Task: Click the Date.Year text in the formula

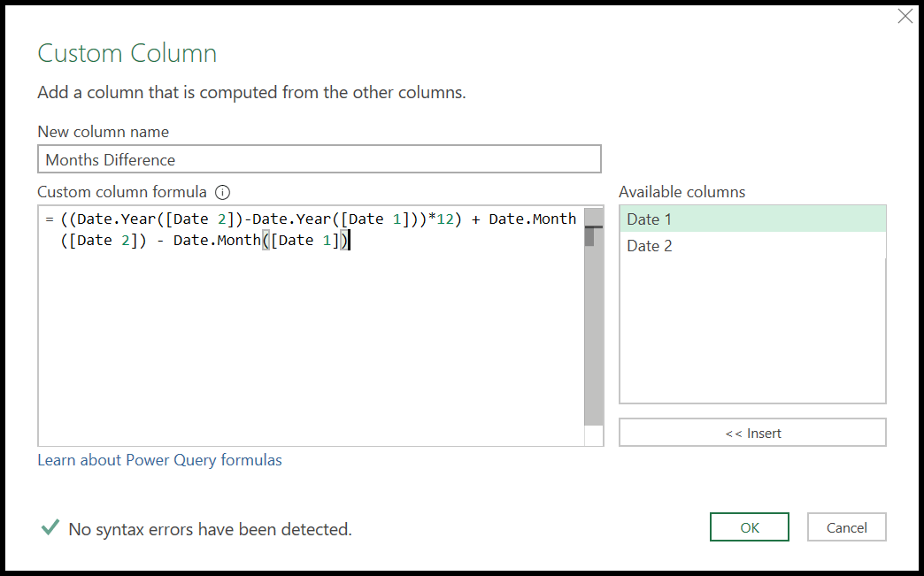Action: [x=98, y=219]
